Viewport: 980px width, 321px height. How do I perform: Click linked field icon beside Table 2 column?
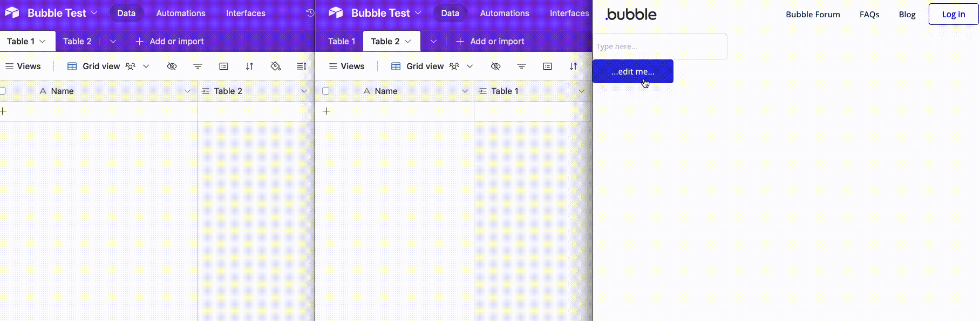(205, 91)
